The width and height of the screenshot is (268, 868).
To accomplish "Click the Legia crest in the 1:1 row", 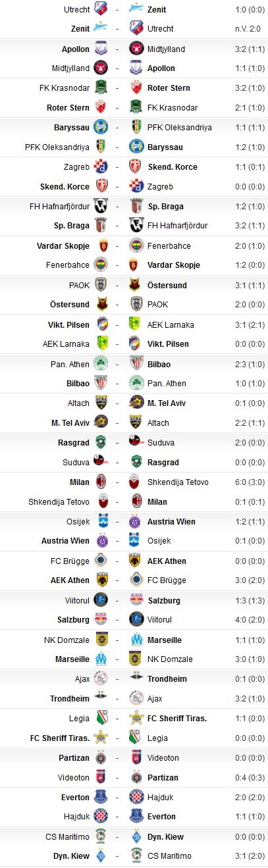I will point(101,719).
